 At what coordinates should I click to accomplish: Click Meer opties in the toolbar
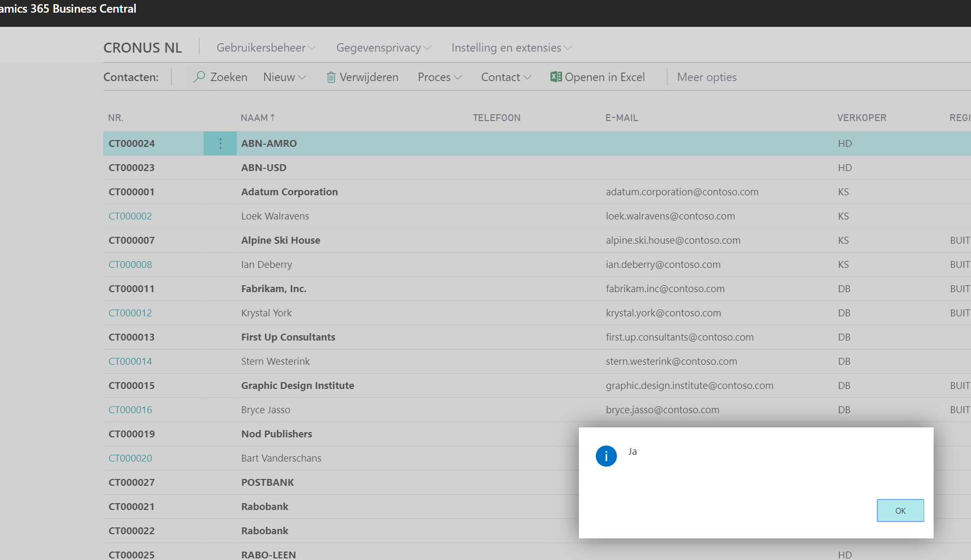point(706,77)
